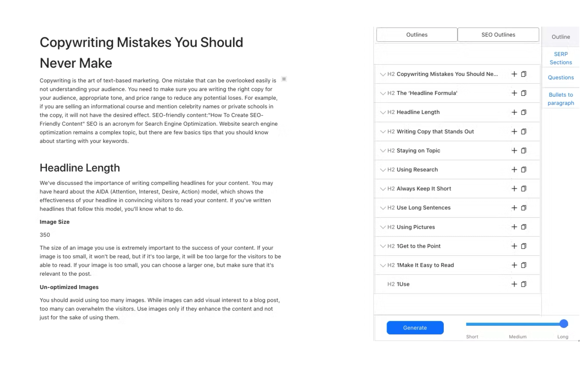The image size is (588, 368).
Task: Expand the 'Use Long Sentences' outline item
Action: click(383, 208)
